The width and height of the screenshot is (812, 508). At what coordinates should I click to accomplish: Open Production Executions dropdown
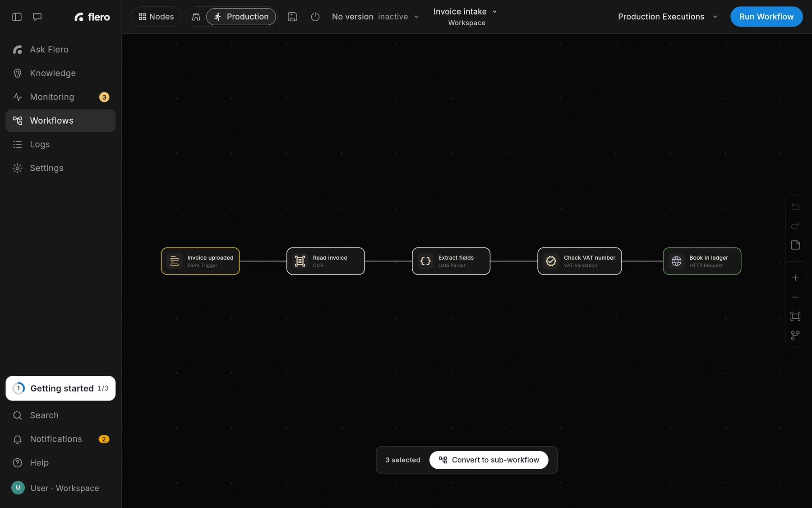[668, 17]
